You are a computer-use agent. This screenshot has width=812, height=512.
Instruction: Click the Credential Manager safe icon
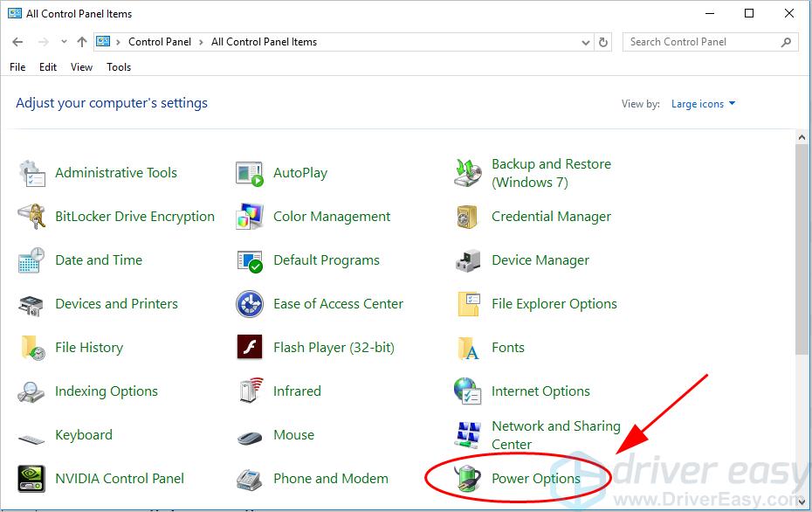pos(468,217)
